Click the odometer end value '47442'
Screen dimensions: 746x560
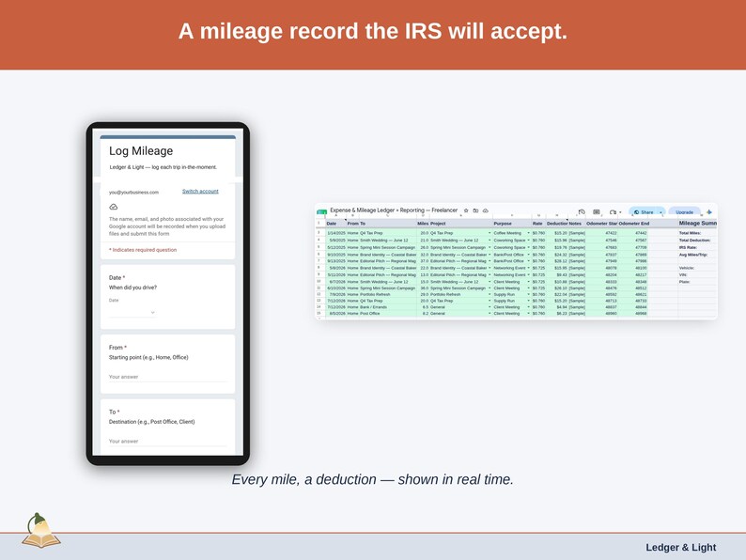(641, 233)
